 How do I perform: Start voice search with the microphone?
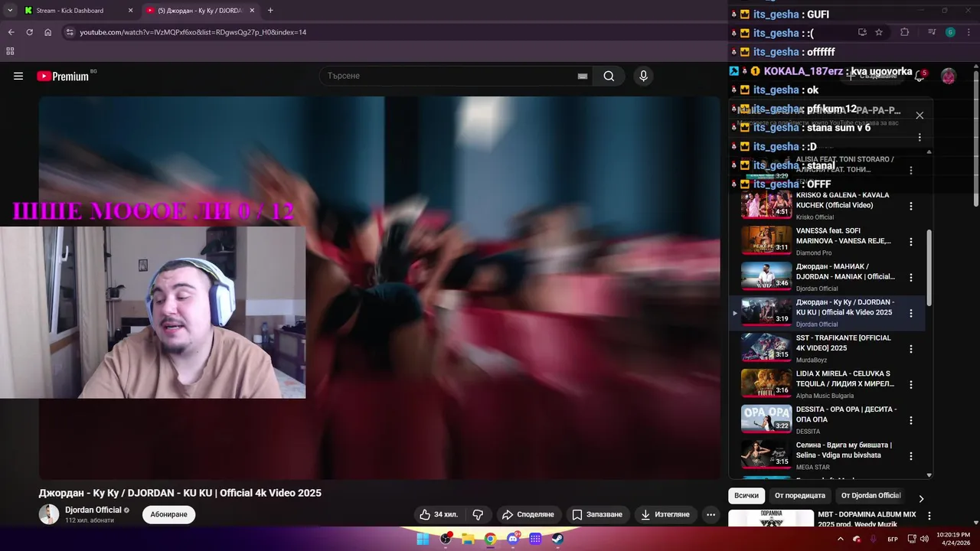643,76
